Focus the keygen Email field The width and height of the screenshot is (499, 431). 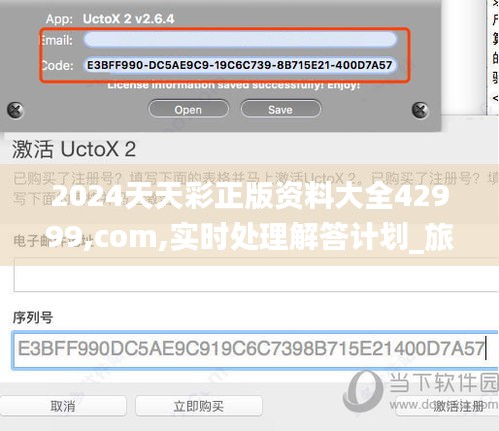[240, 40]
